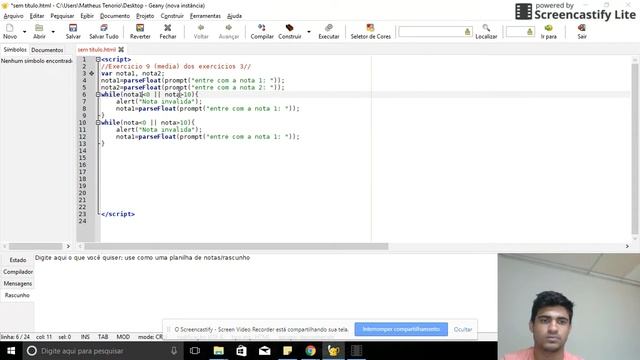640x360 pixels.
Task: Click the editor's vertical scrollbar
Action: (635, 149)
